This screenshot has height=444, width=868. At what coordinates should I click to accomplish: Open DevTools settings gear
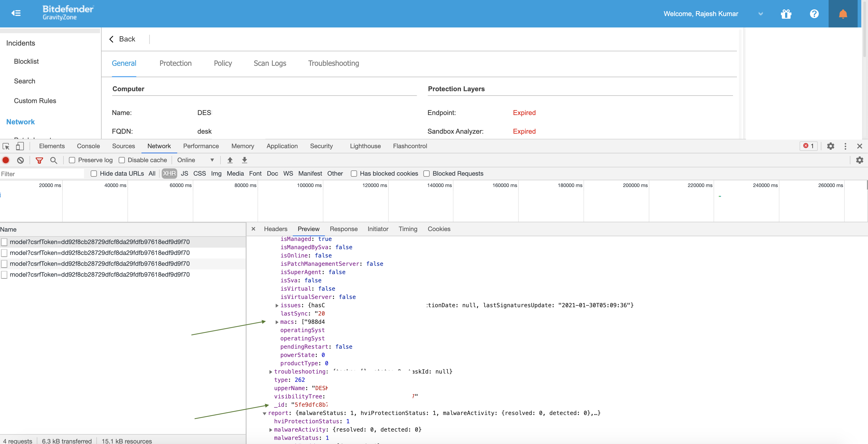pyautogui.click(x=830, y=146)
